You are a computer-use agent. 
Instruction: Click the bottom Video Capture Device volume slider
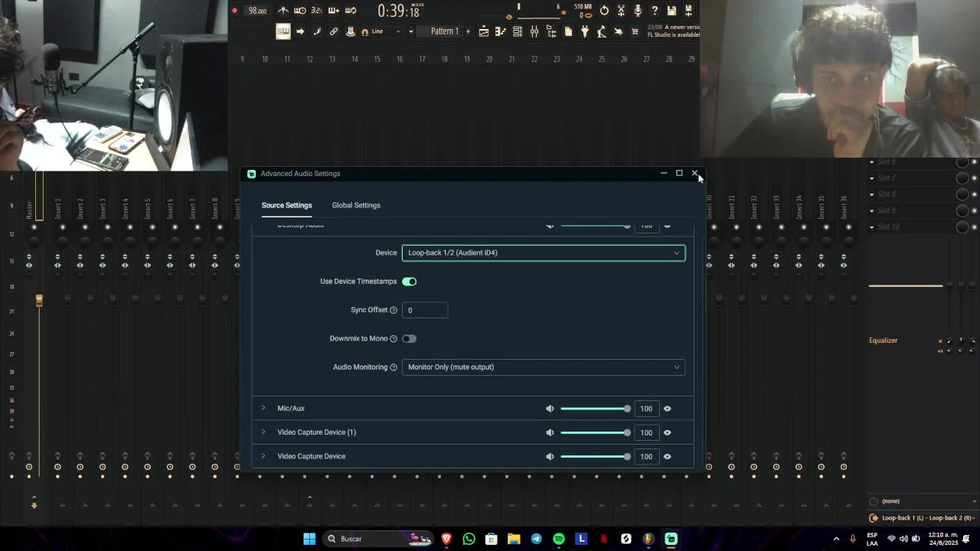tap(596, 456)
